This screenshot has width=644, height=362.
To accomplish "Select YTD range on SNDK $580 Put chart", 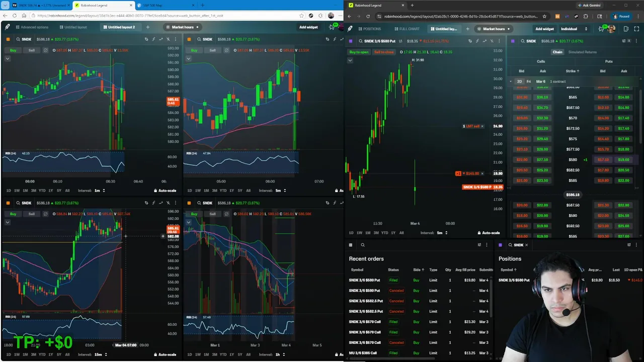I will (x=384, y=233).
